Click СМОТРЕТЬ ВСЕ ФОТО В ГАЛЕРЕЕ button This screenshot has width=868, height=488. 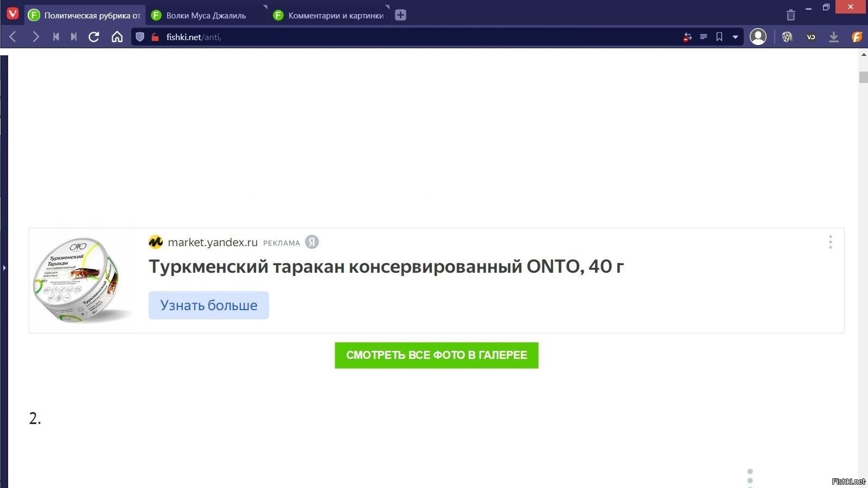pos(436,355)
